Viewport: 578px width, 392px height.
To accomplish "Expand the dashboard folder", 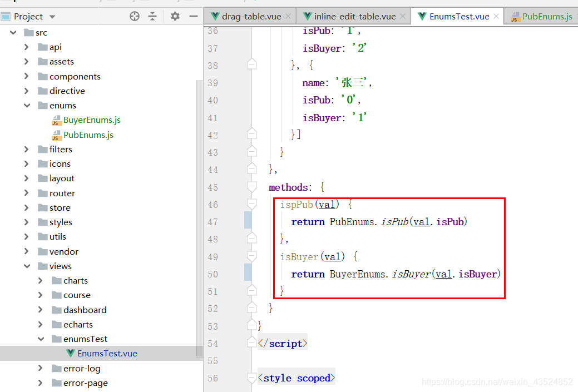I will click(40, 310).
